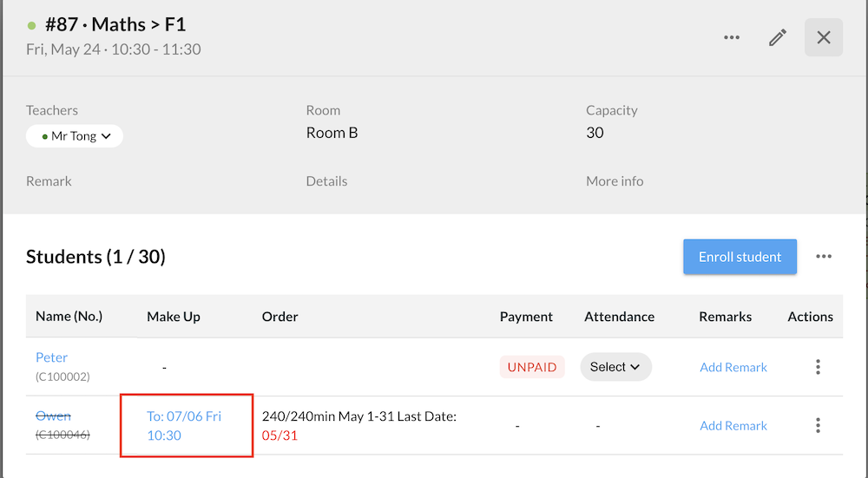Add Remark for Owen
The image size is (868, 478).
(733, 425)
